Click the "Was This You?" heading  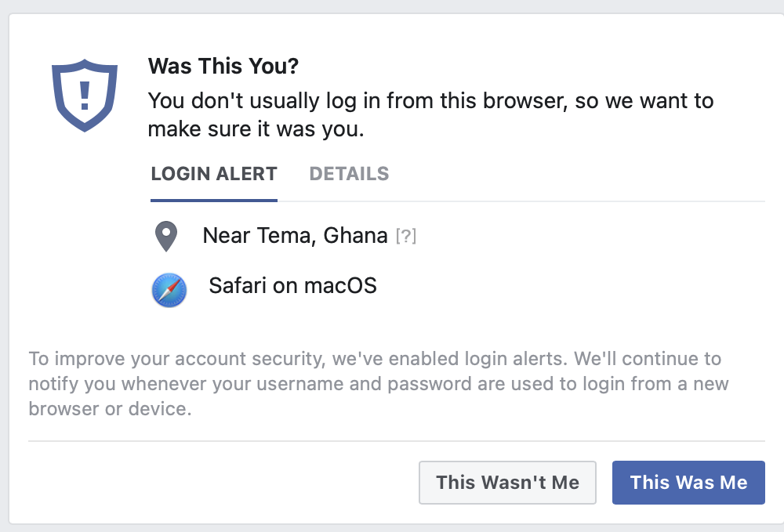point(223,66)
